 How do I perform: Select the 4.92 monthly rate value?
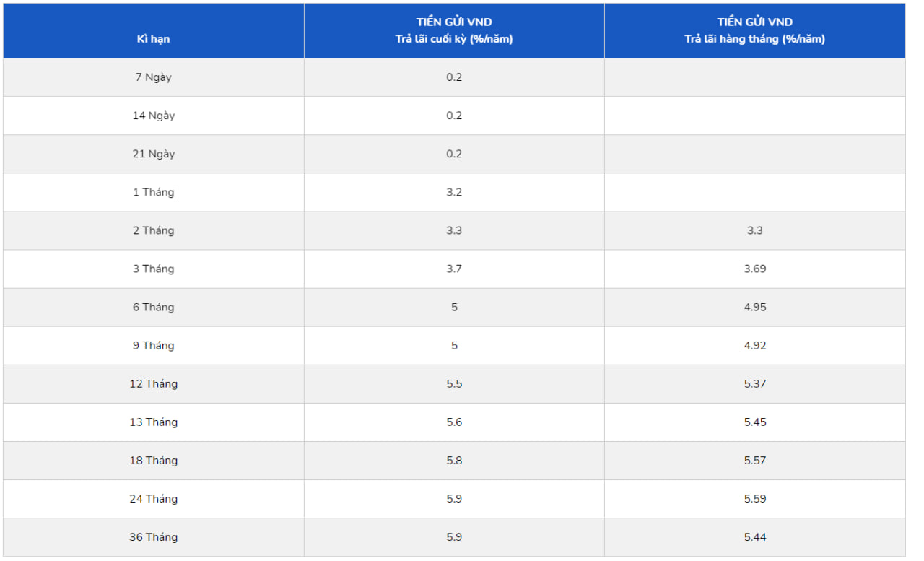coord(755,345)
